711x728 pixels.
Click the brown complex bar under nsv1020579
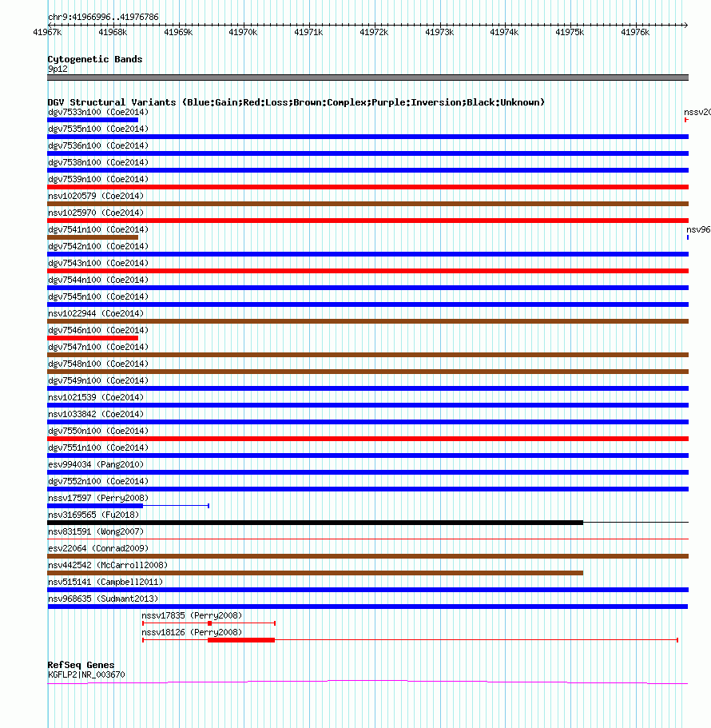coord(367,204)
